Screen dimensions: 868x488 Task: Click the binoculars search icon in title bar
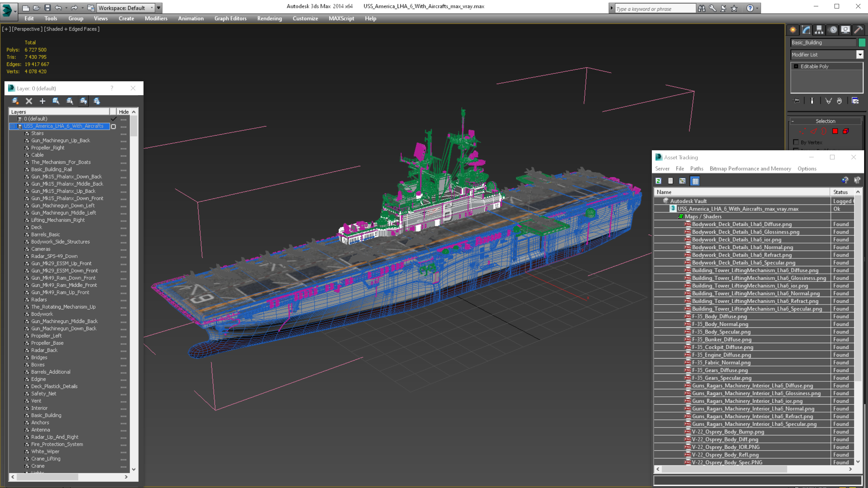click(702, 8)
